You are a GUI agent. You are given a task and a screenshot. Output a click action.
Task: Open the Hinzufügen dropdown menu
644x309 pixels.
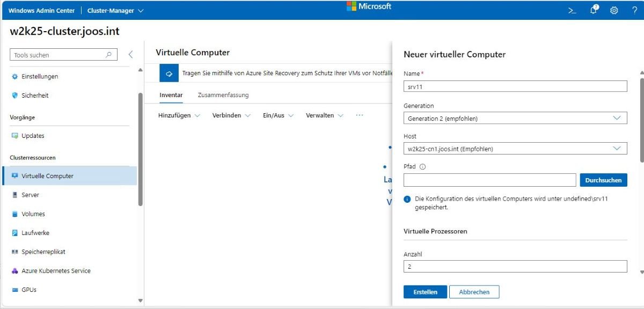(x=179, y=115)
